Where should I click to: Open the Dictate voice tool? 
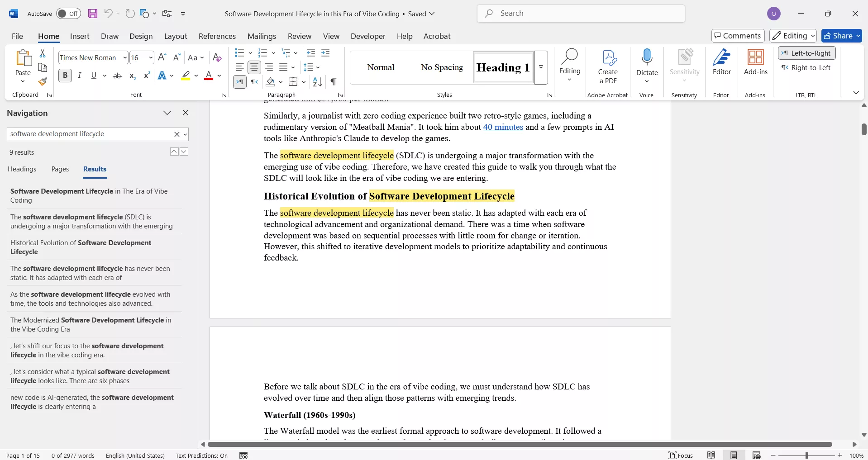(x=646, y=63)
